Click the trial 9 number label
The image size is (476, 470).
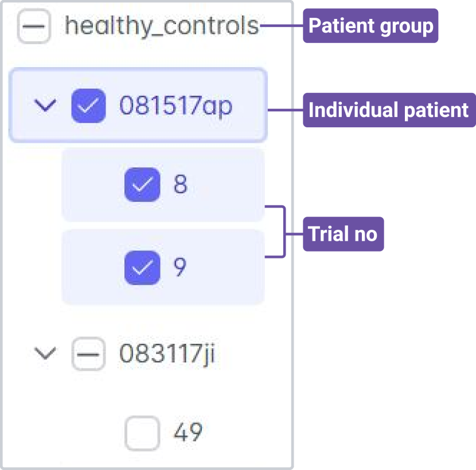coord(181,267)
